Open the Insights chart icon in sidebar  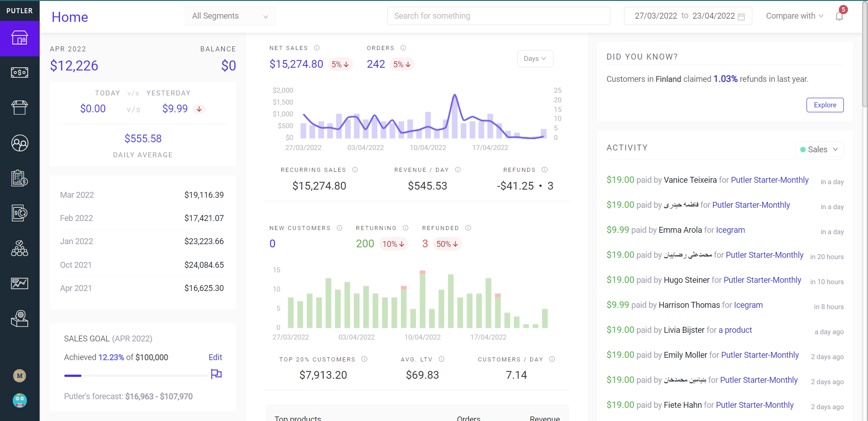20,283
